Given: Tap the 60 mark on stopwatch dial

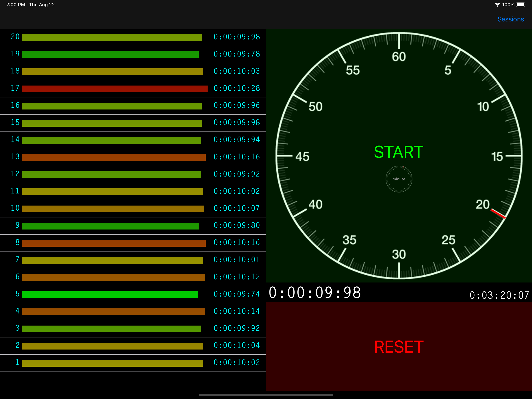Looking at the screenshot, I should click(399, 57).
